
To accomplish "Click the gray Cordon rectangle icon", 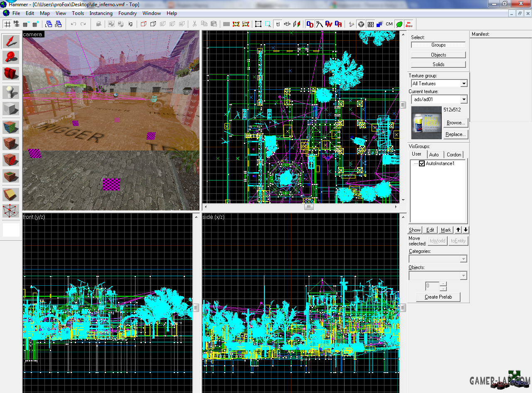I will (x=227, y=24).
